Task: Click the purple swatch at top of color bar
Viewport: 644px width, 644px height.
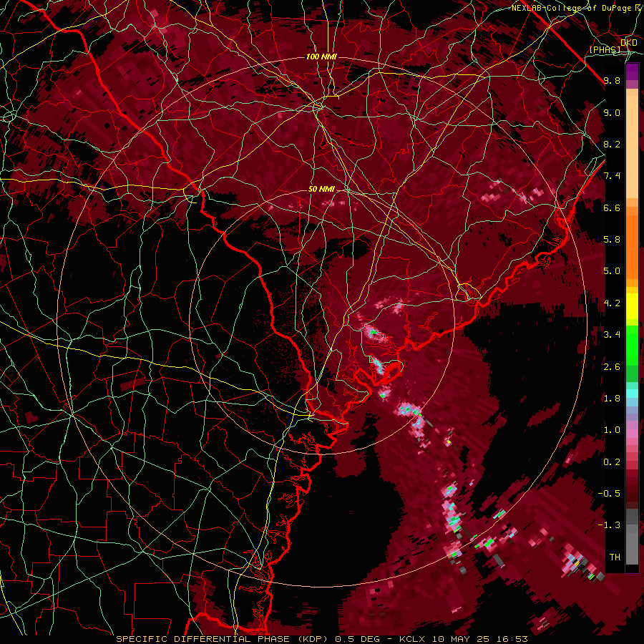Action: pos(632,72)
